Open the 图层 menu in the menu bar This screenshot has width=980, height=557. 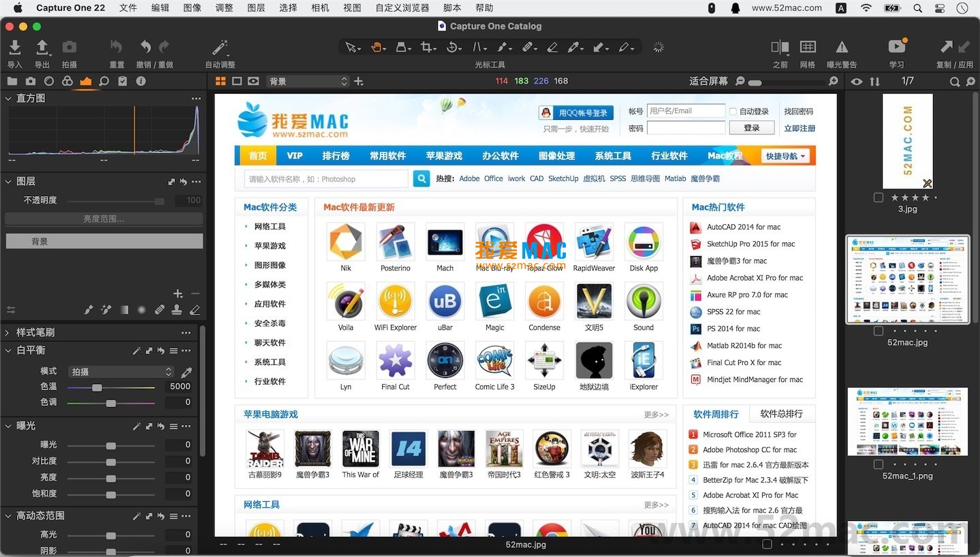[x=256, y=7]
